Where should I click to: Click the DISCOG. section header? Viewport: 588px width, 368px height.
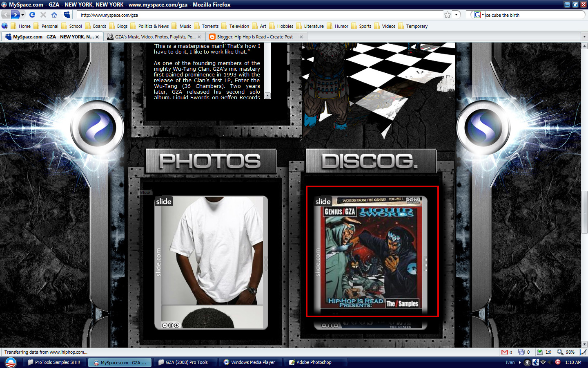[x=371, y=161]
